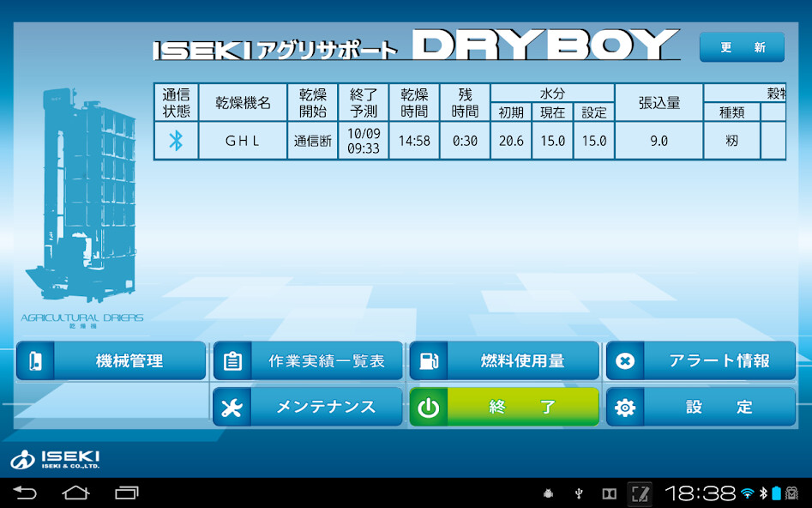Click the DRYBOY title logo
The image size is (812, 508).
click(545, 45)
